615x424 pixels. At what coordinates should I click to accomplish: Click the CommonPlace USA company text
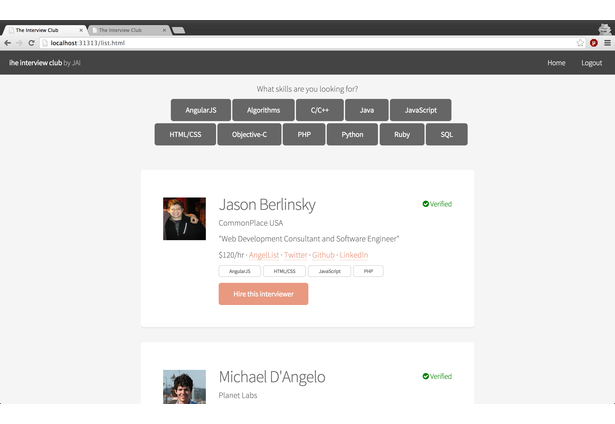coord(251,223)
